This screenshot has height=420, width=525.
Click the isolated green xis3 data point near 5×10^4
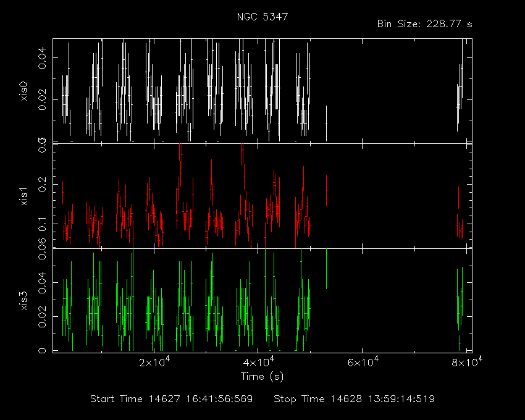click(327, 269)
